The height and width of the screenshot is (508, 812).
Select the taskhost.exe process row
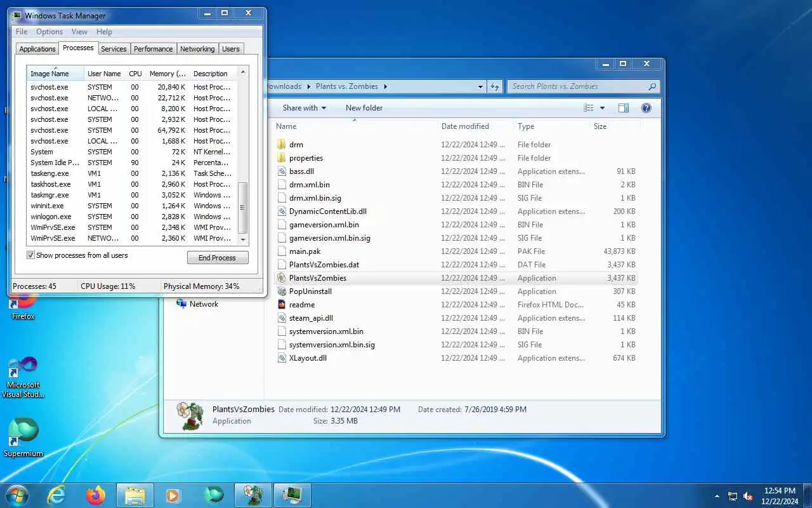(132, 184)
